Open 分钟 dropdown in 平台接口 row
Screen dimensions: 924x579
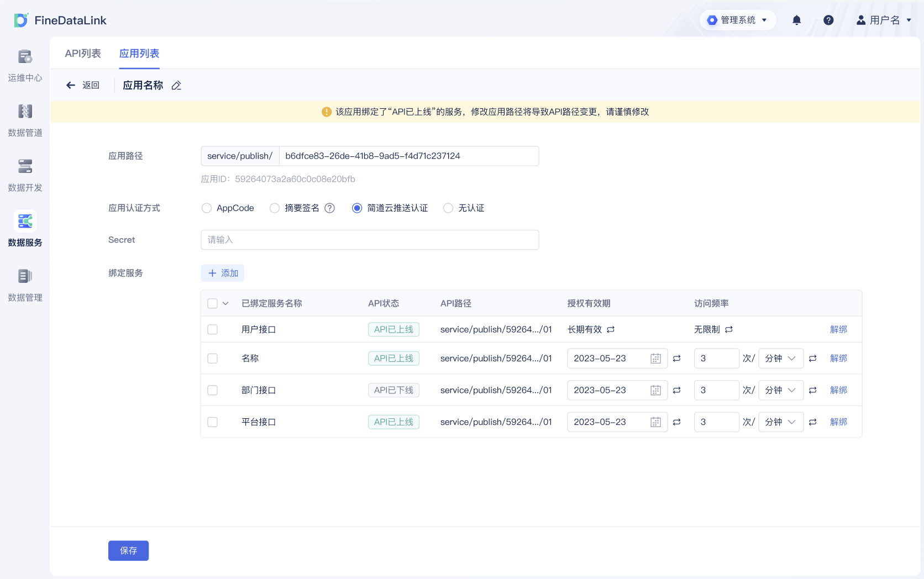pos(781,422)
